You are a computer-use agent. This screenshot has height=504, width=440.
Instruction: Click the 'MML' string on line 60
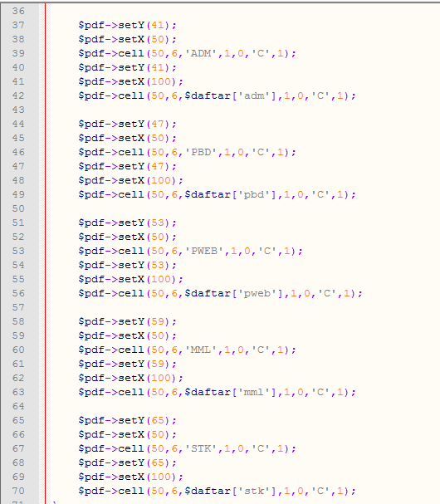tap(201, 350)
